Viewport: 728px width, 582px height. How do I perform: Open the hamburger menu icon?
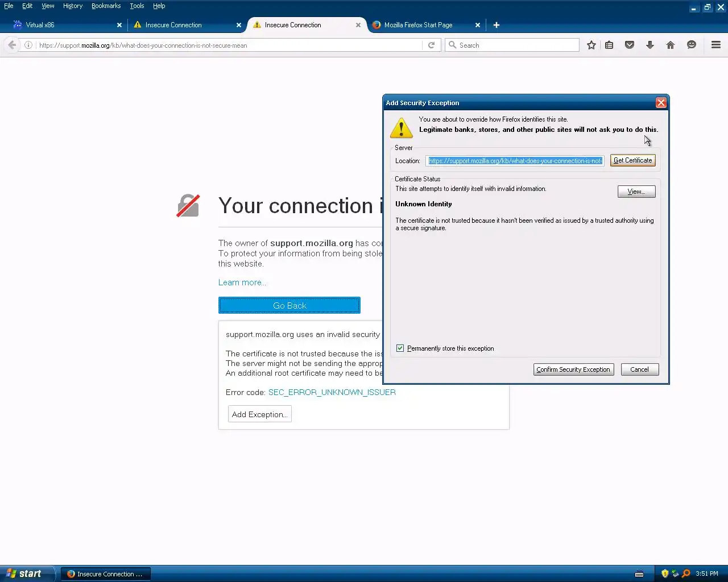716,45
